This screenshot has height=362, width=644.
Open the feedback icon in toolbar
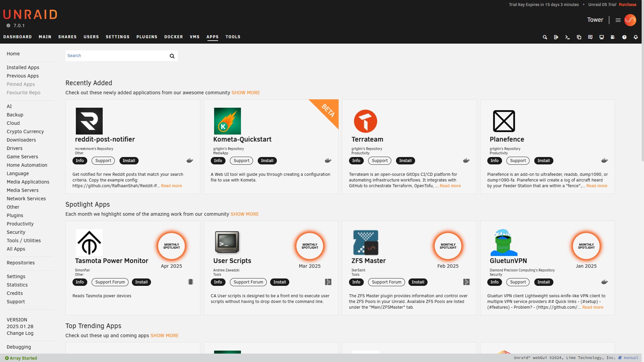(x=590, y=37)
